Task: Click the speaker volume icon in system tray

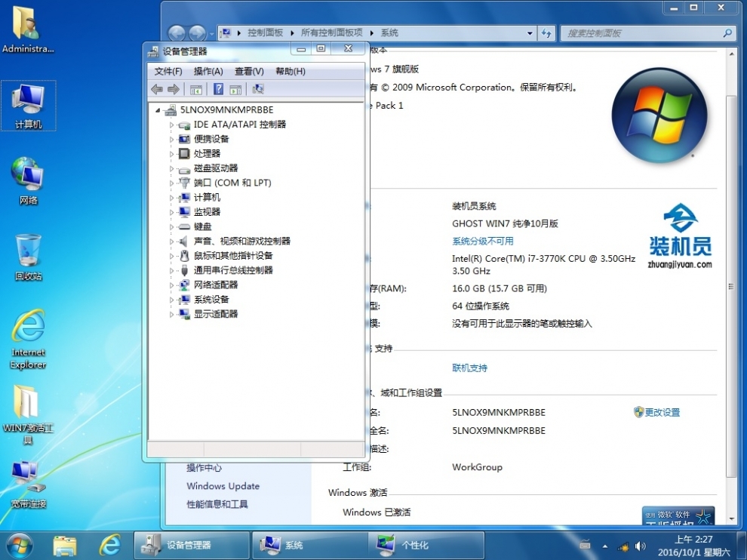Action: [641, 545]
